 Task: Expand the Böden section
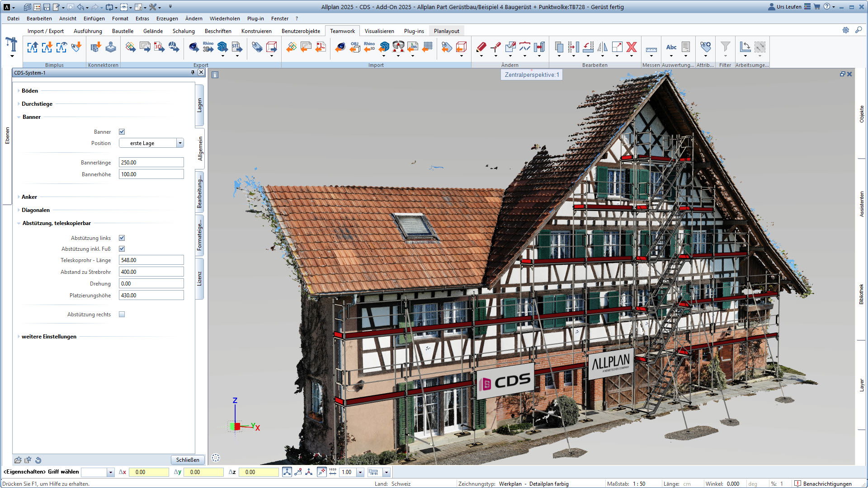(30, 91)
